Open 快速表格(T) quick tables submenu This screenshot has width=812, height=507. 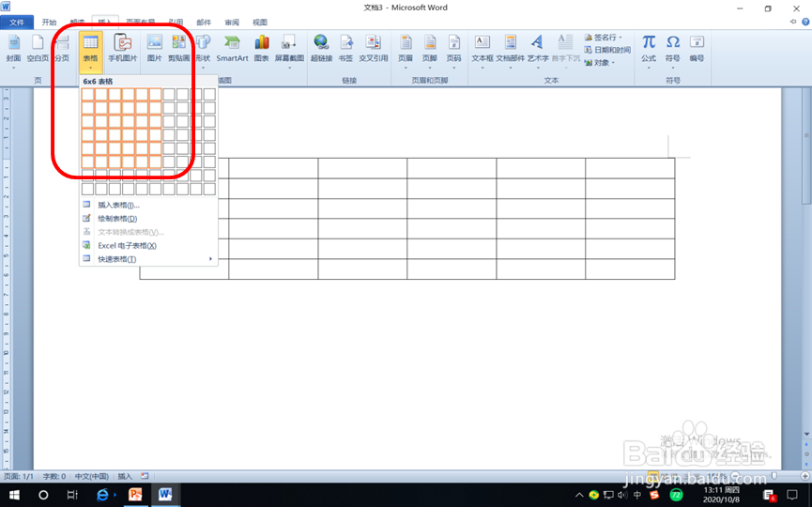pyautogui.click(x=148, y=259)
